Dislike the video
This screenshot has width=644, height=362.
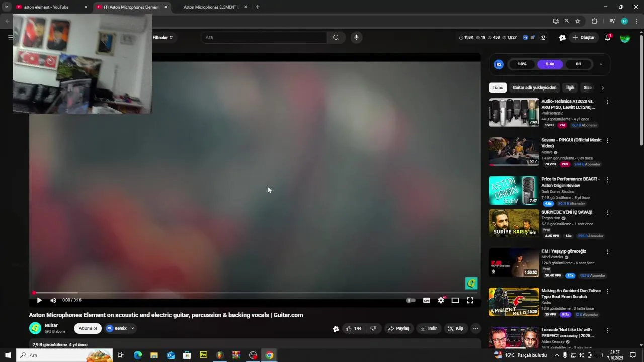(x=373, y=328)
